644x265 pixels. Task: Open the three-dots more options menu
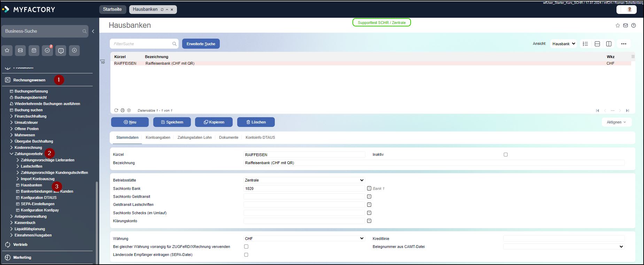(x=623, y=44)
